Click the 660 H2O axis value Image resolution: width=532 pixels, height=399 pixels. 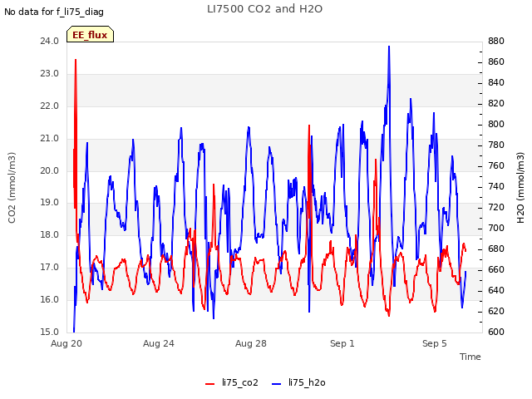pyautogui.click(x=496, y=269)
